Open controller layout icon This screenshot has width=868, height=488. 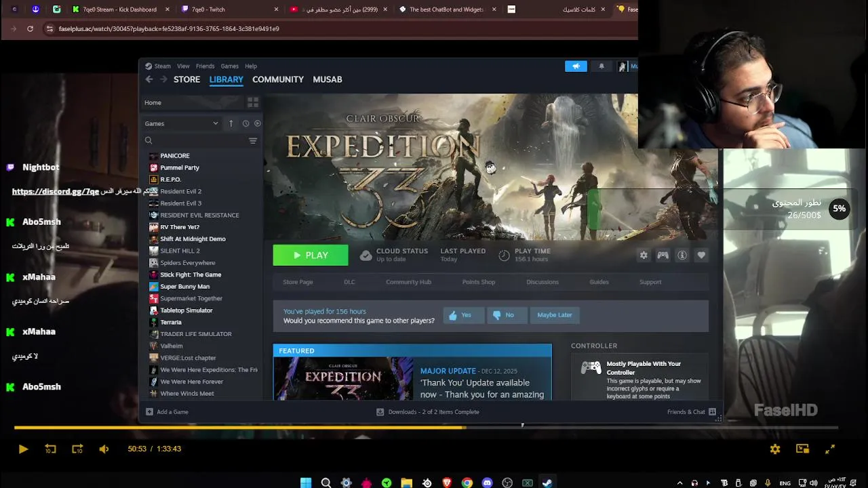coord(663,256)
